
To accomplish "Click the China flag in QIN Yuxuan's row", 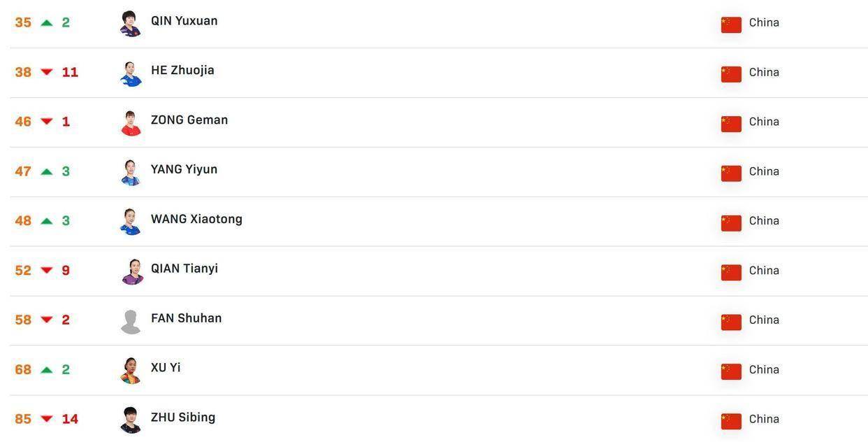I will click(731, 24).
